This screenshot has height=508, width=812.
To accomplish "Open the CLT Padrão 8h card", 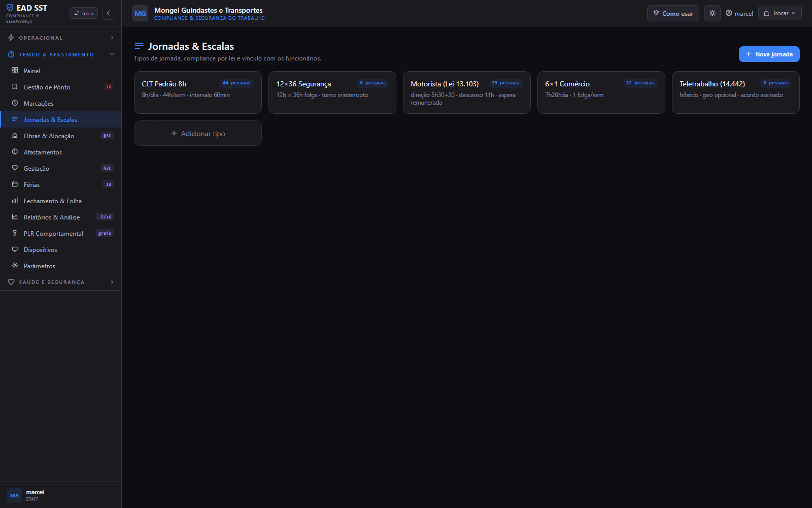I will (198, 92).
